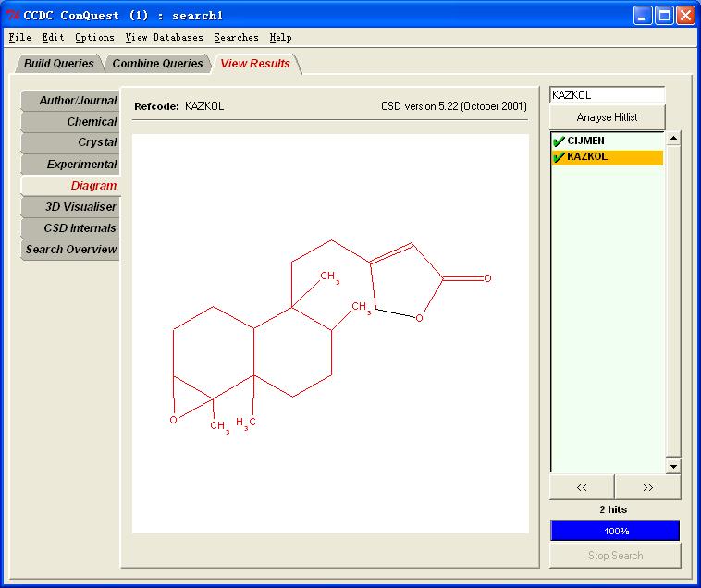Open the Options menu
This screenshot has height=588, width=701.
[x=94, y=38]
